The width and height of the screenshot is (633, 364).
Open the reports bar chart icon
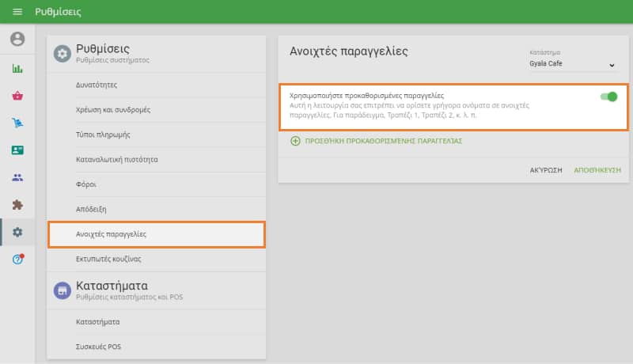[x=17, y=69]
